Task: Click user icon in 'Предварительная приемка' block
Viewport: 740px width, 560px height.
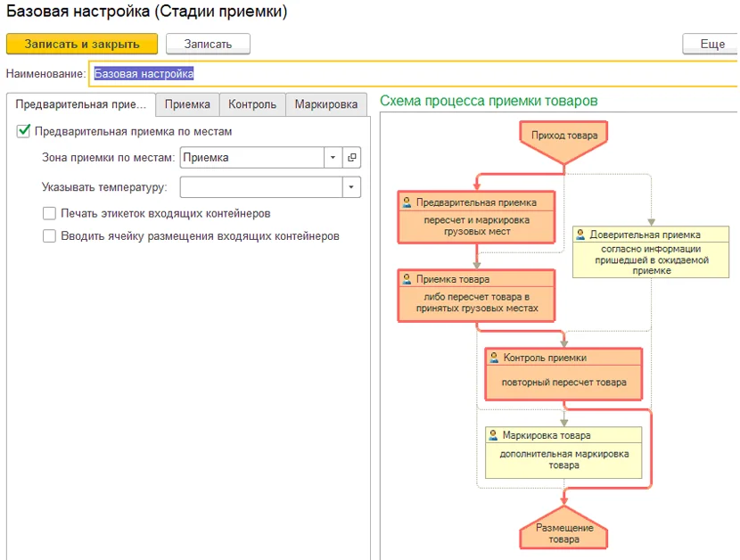Action: pyautogui.click(x=407, y=202)
